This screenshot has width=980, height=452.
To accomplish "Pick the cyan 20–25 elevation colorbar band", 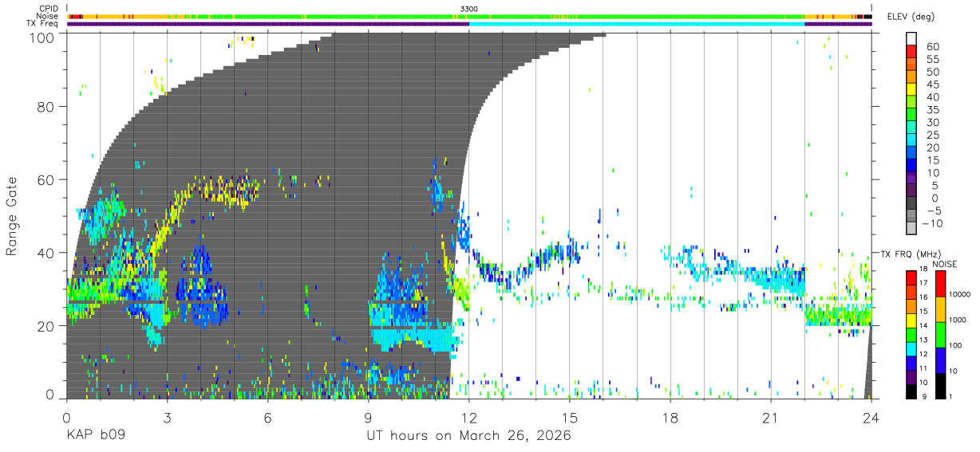I will click(x=911, y=141).
